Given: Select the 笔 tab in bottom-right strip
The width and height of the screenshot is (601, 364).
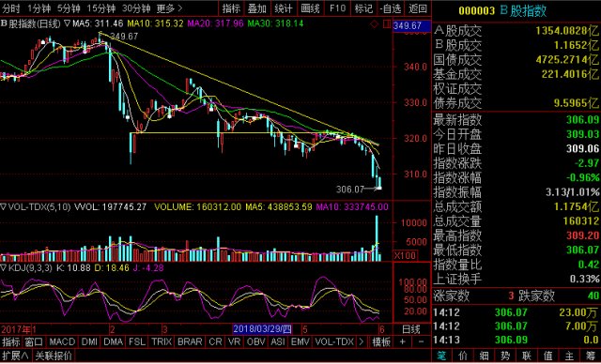Looking at the screenshot, I should pyautogui.click(x=441, y=356).
